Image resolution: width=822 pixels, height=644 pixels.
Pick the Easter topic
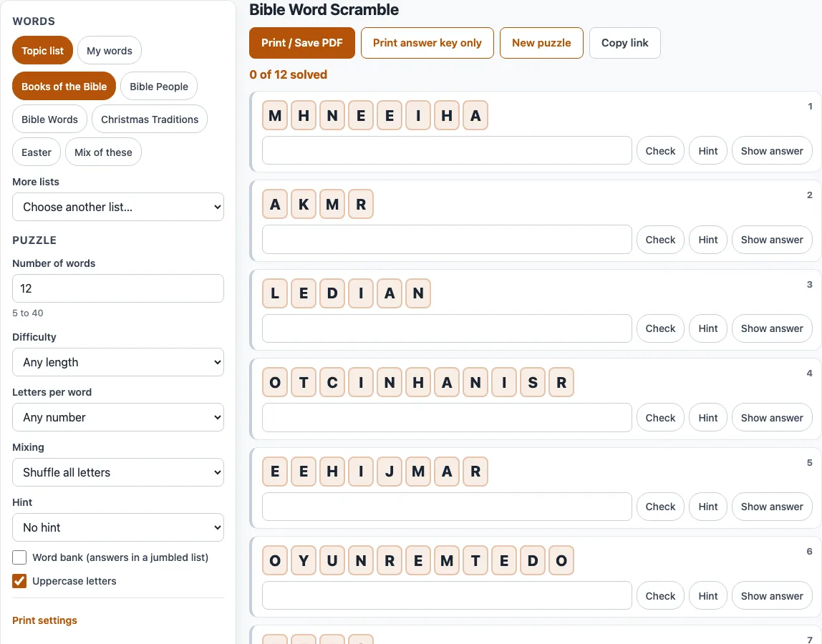(37, 152)
